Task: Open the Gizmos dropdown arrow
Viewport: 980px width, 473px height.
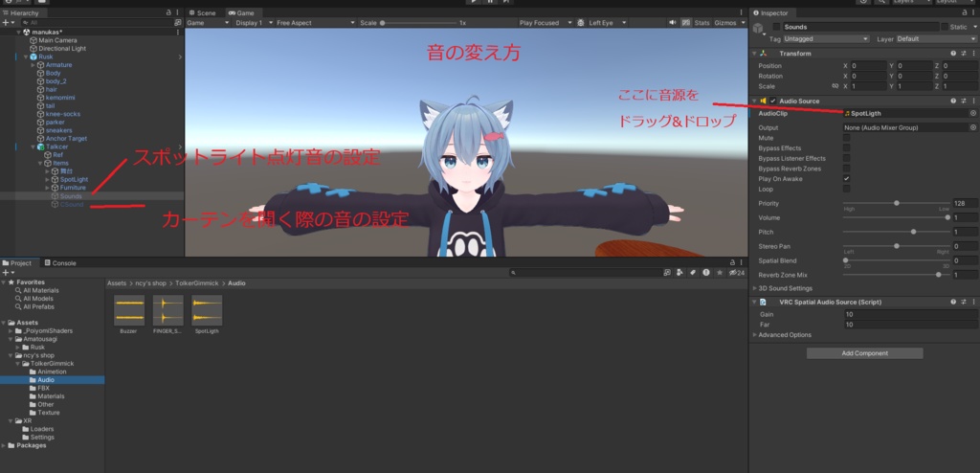Action: pos(743,23)
